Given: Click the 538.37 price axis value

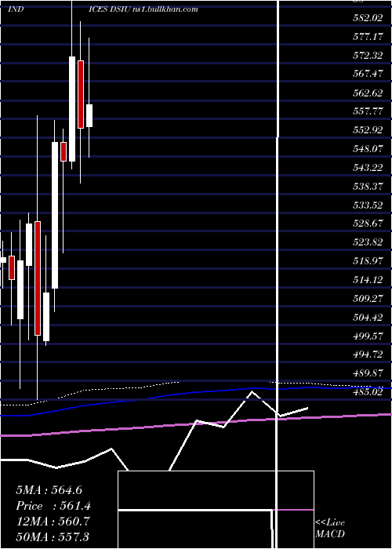Looking at the screenshot, I should [x=367, y=187].
